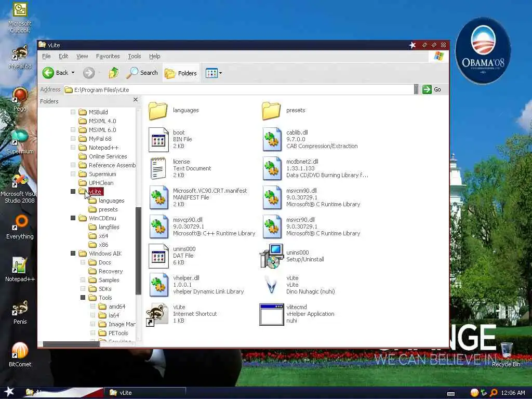Select the unins000 DAT file icon

click(x=158, y=256)
